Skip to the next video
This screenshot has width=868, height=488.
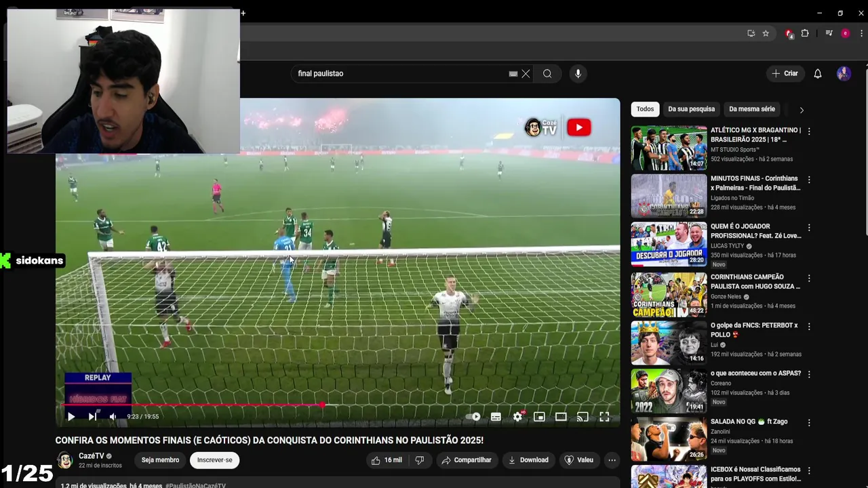pyautogui.click(x=92, y=417)
